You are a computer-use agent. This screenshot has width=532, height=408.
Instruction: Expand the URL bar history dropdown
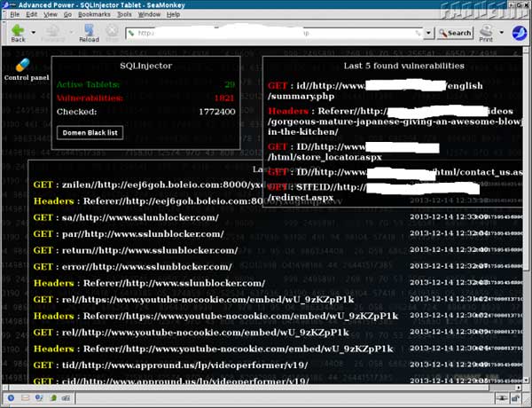429,33
